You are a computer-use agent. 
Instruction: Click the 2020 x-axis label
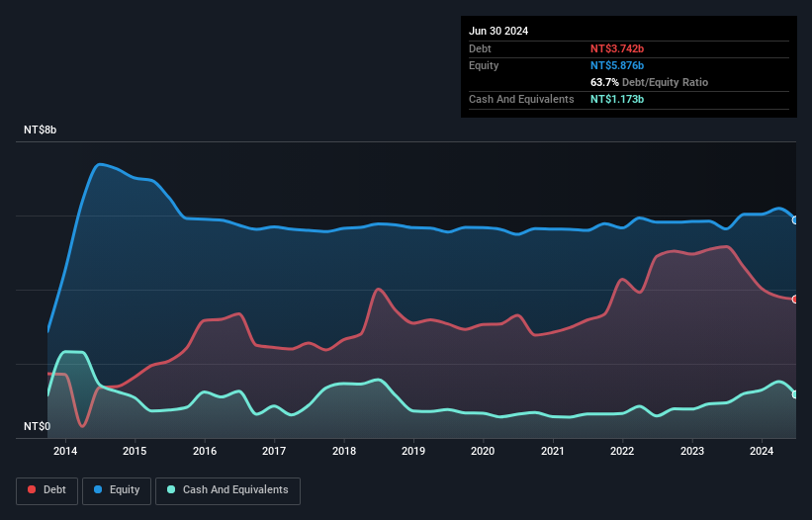(483, 451)
